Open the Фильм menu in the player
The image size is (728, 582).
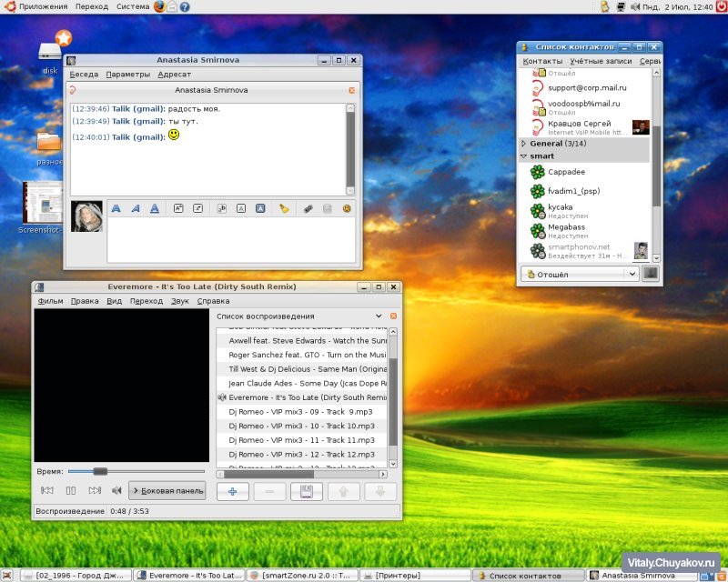click(50, 301)
